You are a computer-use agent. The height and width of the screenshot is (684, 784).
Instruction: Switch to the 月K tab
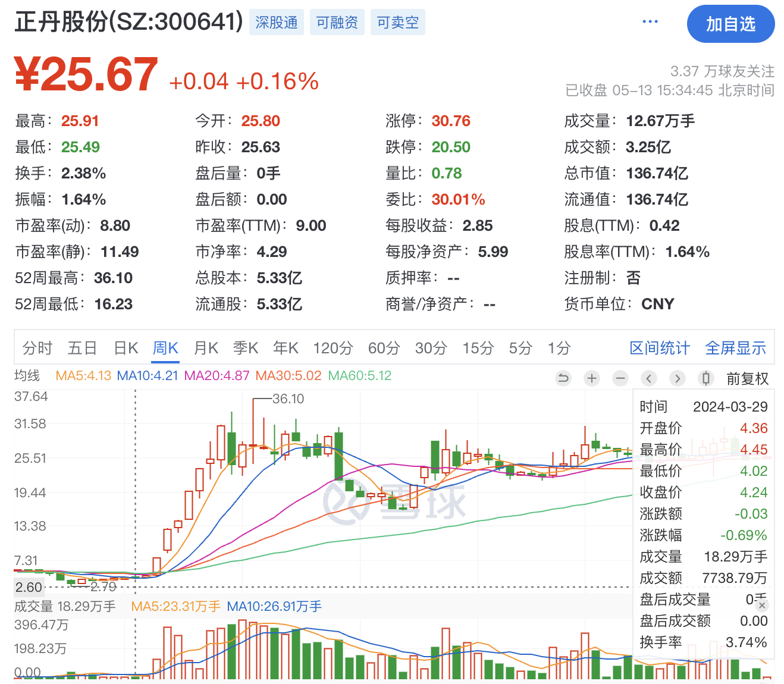pyautogui.click(x=206, y=348)
